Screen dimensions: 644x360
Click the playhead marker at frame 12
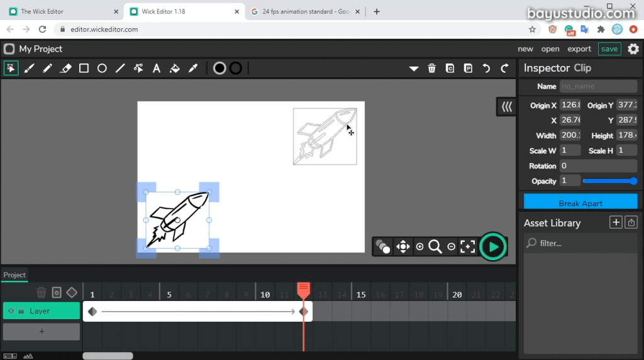click(x=304, y=290)
